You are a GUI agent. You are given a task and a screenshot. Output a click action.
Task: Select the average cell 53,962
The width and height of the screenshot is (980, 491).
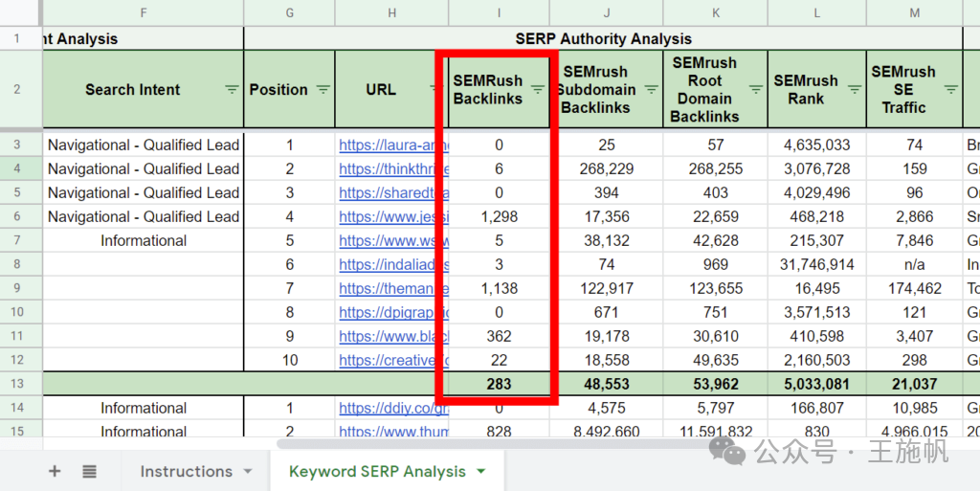[716, 384]
